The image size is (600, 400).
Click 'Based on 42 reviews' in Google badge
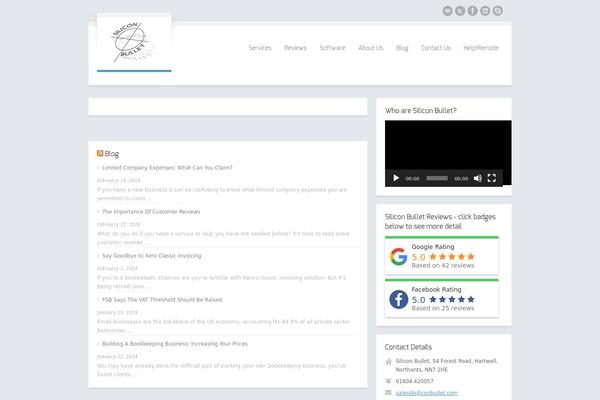click(443, 266)
